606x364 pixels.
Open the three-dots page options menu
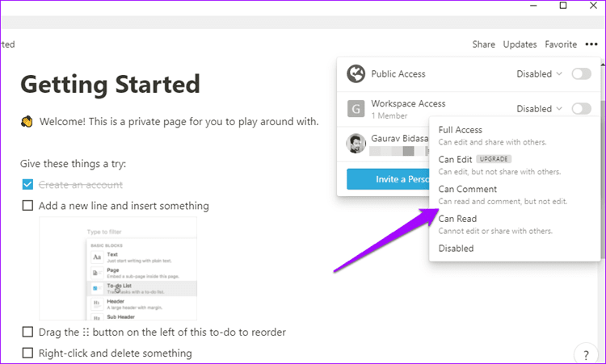coord(591,44)
